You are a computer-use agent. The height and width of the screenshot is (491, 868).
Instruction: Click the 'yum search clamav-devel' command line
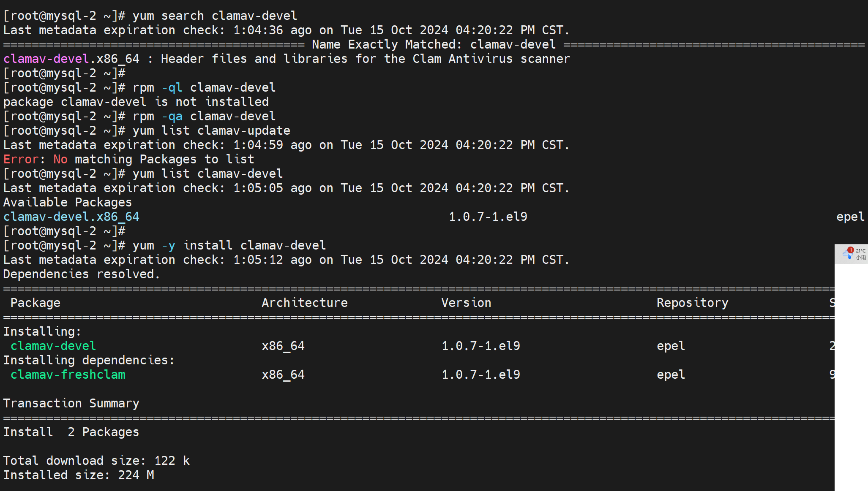[215, 16]
